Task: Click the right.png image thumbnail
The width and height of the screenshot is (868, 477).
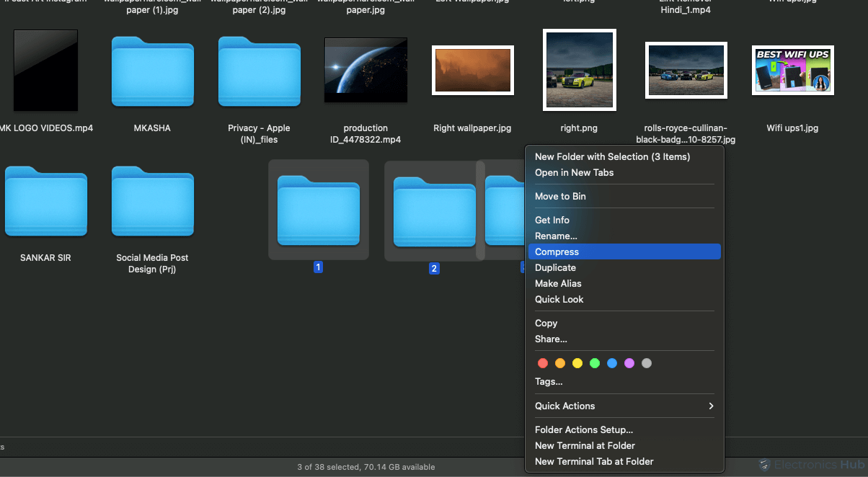Action: pos(579,70)
